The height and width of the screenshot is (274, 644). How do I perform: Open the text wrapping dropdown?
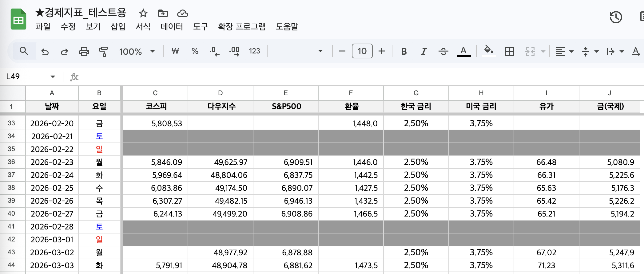[x=615, y=51]
